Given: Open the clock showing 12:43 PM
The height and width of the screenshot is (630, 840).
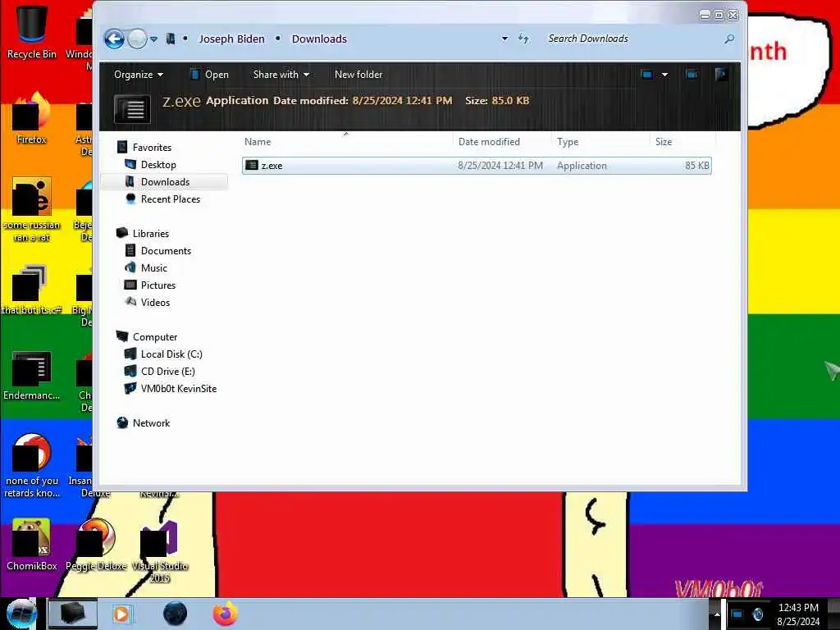Looking at the screenshot, I should click(x=798, y=614).
